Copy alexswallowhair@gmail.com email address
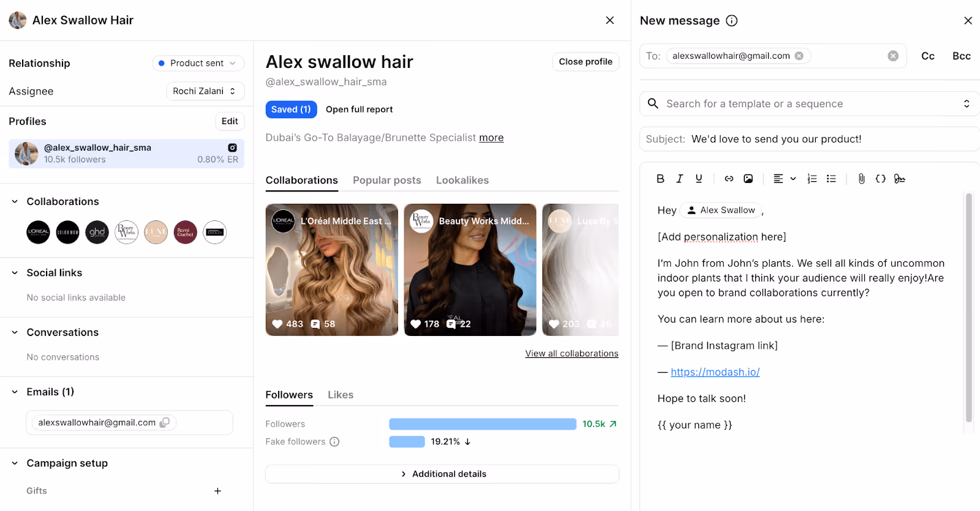980x511 pixels. tap(165, 423)
